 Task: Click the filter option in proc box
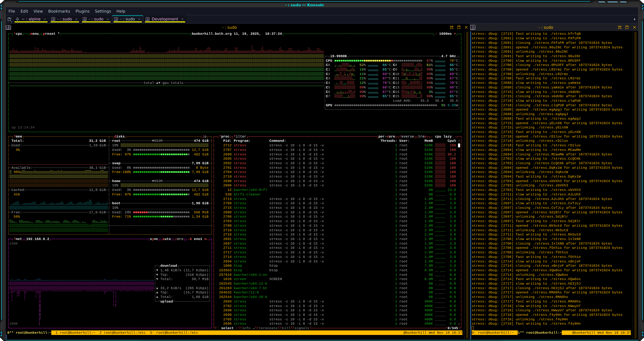(x=240, y=137)
